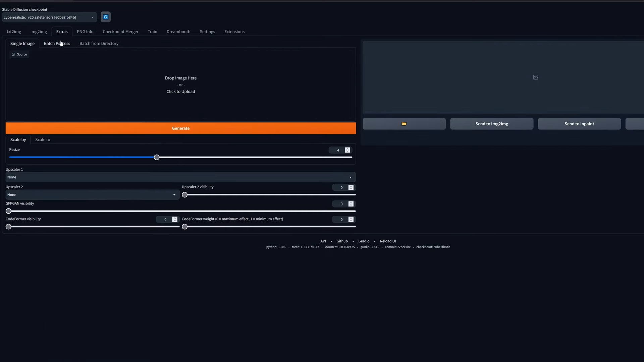Open the output folder icon button
Viewport: 644px width, 362px height.
(x=404, y=124)
